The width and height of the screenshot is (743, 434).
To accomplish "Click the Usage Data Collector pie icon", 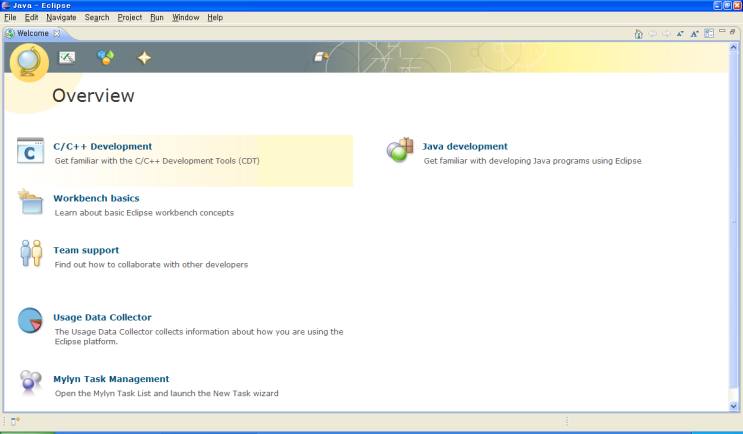I will [30, 321].
